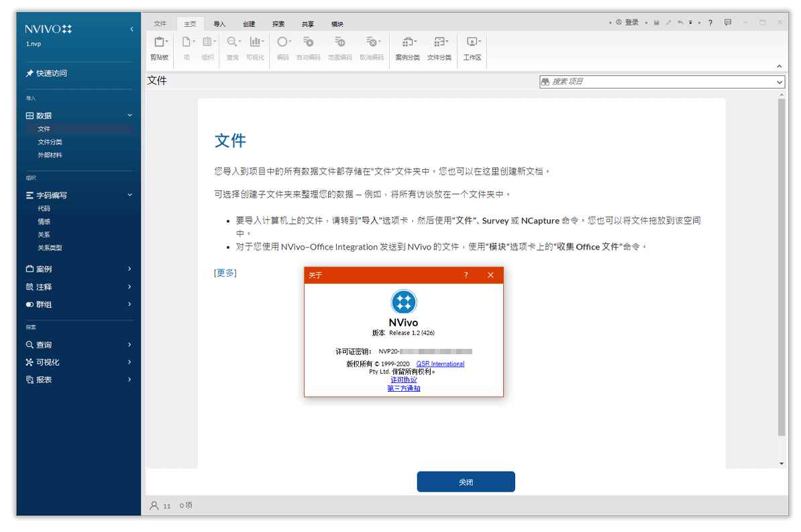Open the search box dropdown arrow
801x532 pixels.
coord(780,82)
